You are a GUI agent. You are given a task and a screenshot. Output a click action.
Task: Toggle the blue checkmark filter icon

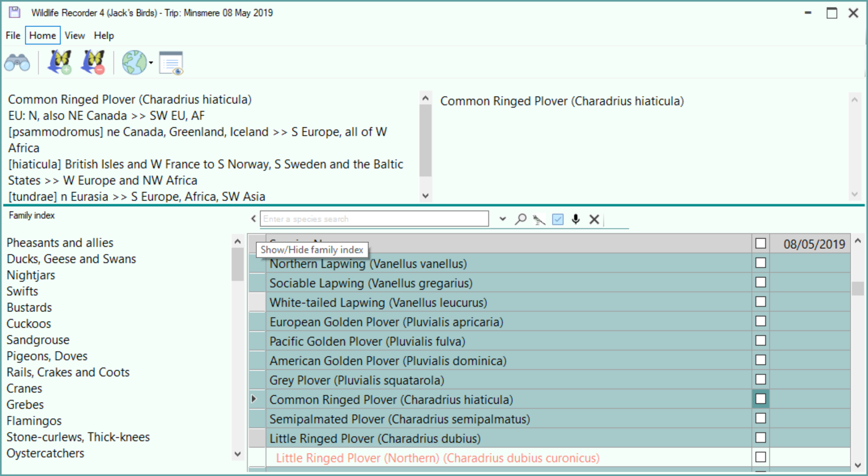pos(558,219)
